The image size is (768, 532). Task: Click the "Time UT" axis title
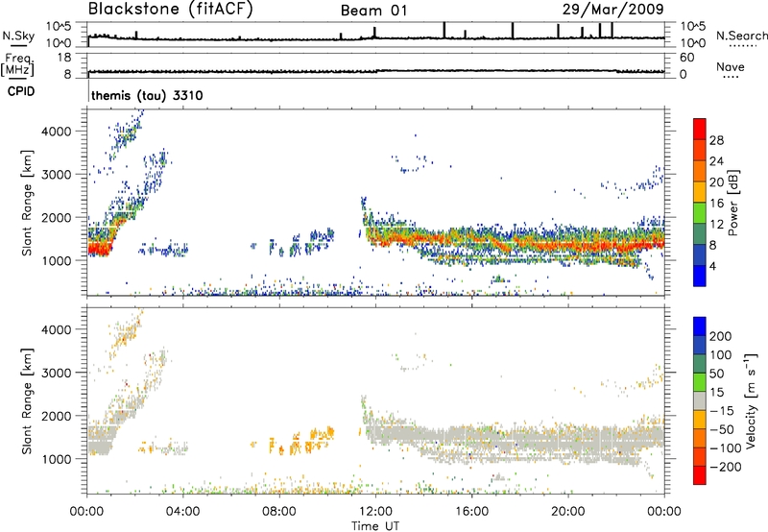click(x=375, y=526)
